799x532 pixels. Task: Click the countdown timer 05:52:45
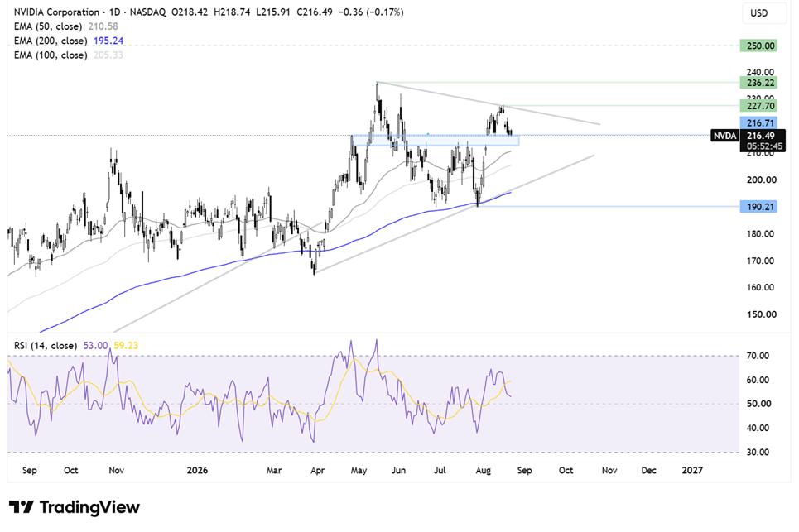pyautogui.click(x=764, y=146)
